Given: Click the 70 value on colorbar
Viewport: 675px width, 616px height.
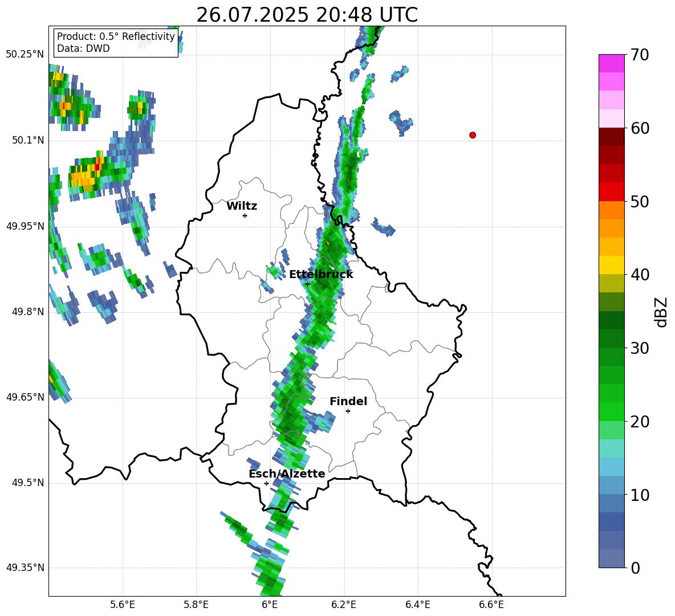Looking at the screenshot, I should pos(640,55).
